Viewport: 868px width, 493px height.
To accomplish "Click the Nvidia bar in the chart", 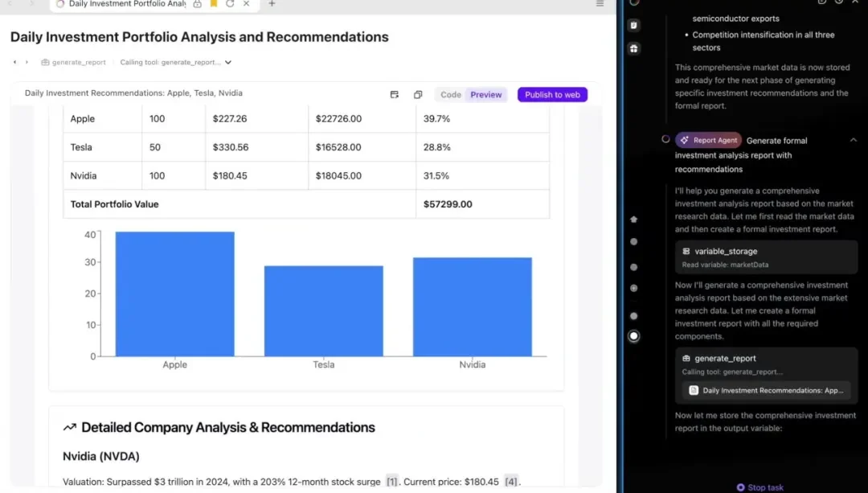I will (473, 307).
